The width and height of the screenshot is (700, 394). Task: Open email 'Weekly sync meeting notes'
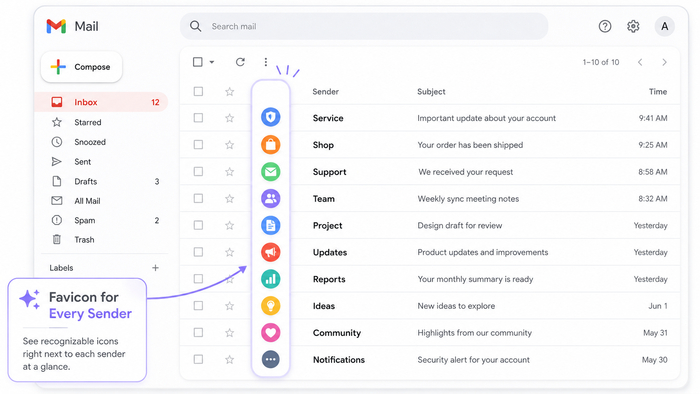click(x=468, y=199)
